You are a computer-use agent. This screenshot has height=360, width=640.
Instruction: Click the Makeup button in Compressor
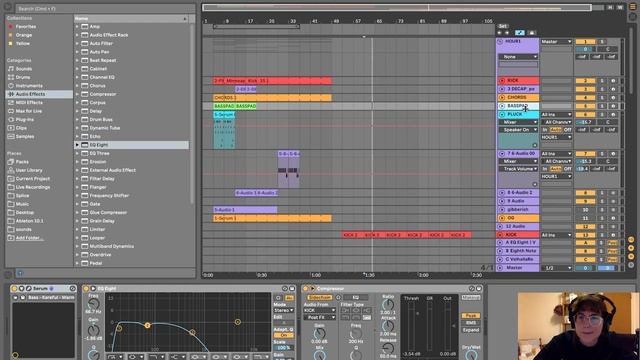[x=471, y=298]
